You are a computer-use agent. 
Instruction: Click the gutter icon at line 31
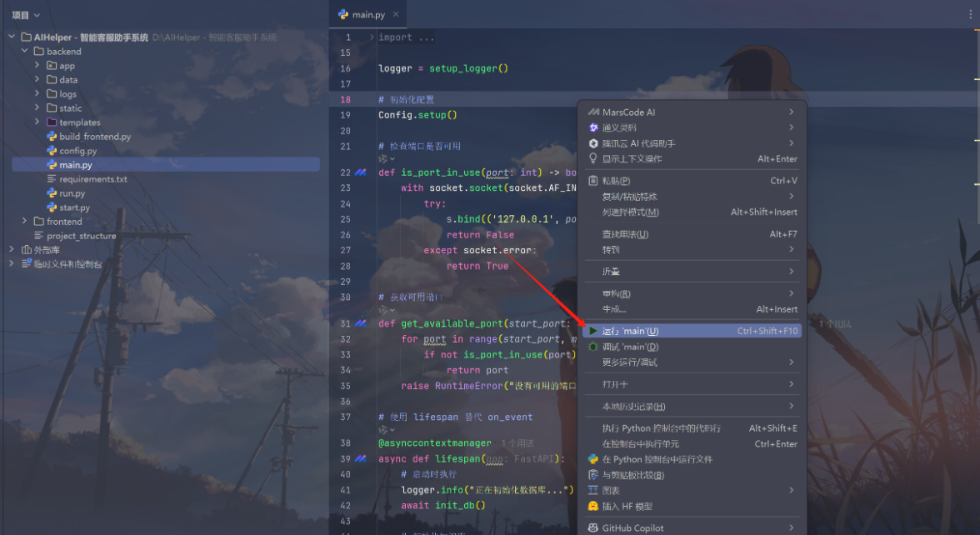361,323
